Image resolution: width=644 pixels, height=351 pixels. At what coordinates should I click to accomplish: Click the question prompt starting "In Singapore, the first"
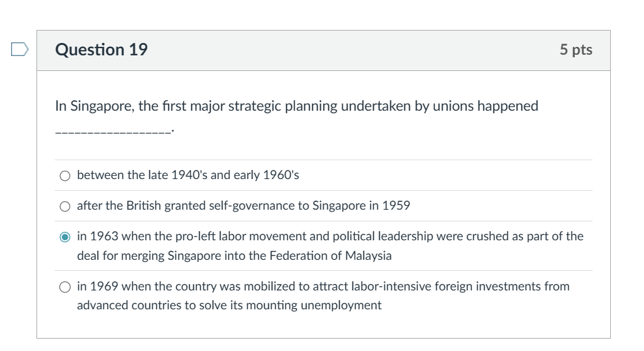pyautogui.click(x=296, y=106)
